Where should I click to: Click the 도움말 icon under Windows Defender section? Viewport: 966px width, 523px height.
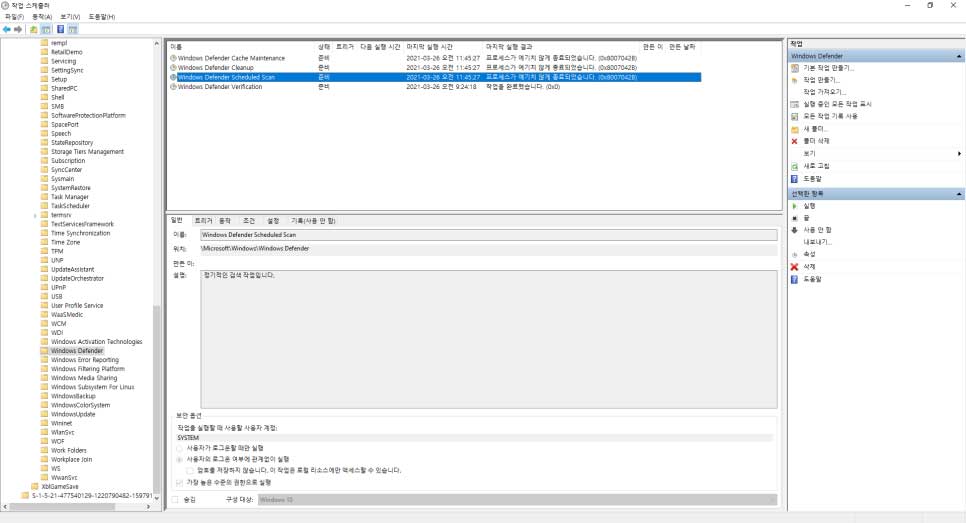[x=795, y=179]
